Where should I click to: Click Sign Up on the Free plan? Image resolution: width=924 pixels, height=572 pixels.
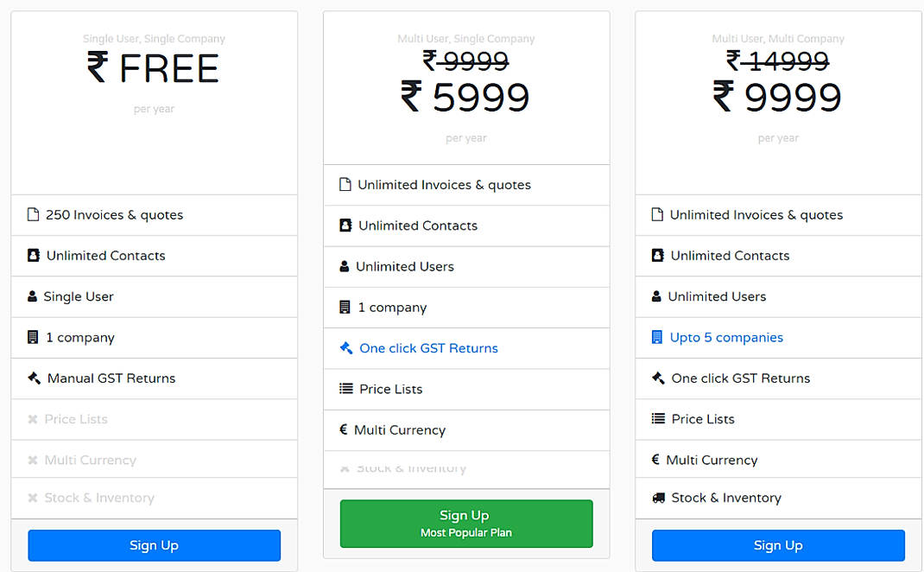[154, 545]
